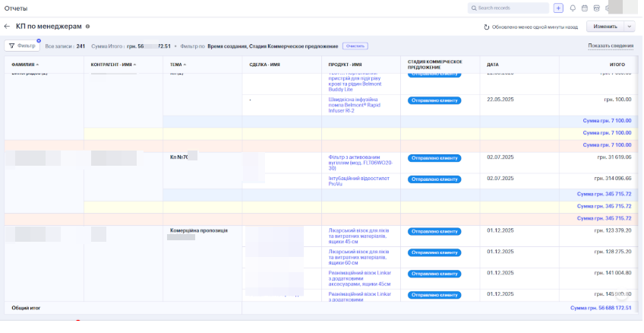The width and height of the screenshot is (644, 333).
Task: Click the Комерційна пропозиція topic cell
Action: (199, 230)
